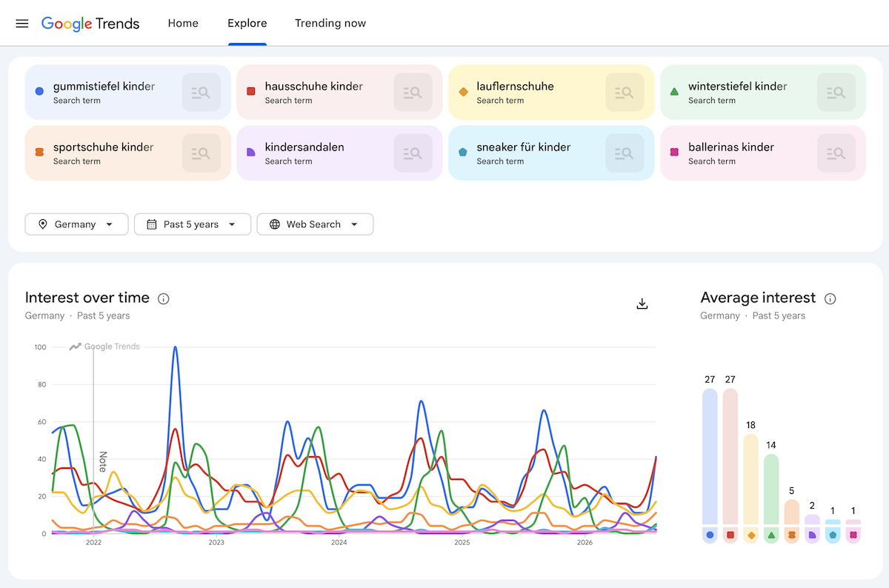Click blue circle marker of gummistiefel kinder
889x588 pixels.
[x=39, y=92]
